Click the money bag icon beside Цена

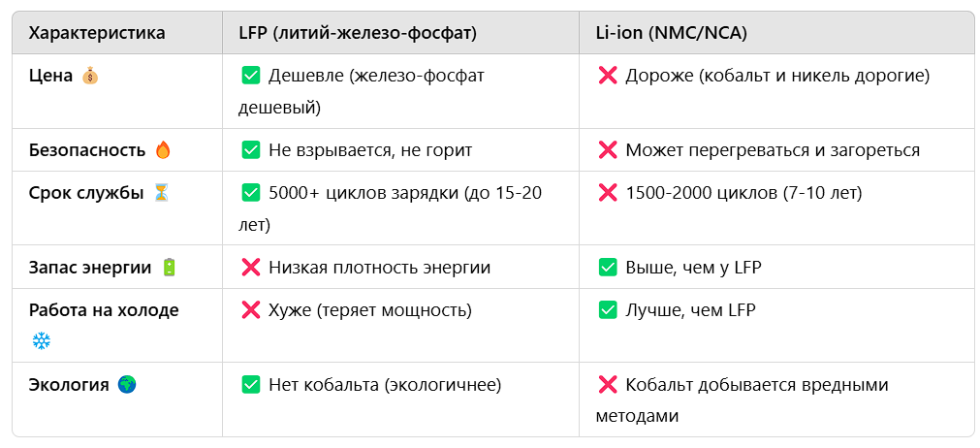[x=90, y=76]
